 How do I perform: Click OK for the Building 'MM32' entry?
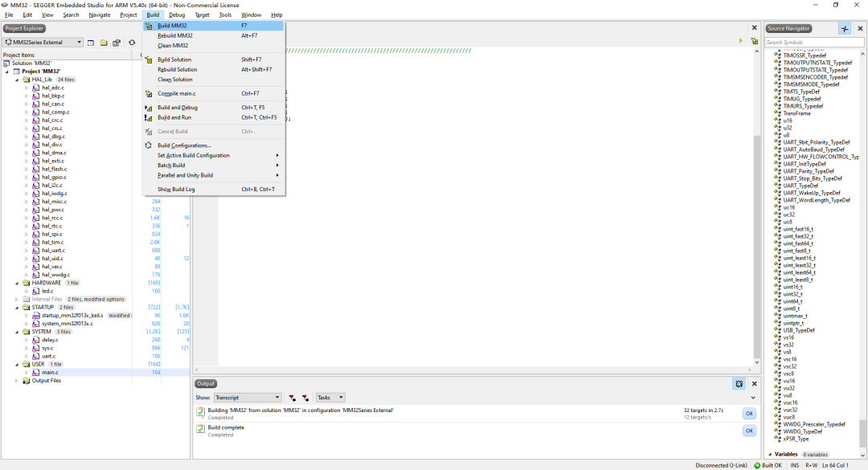[749, 414]
